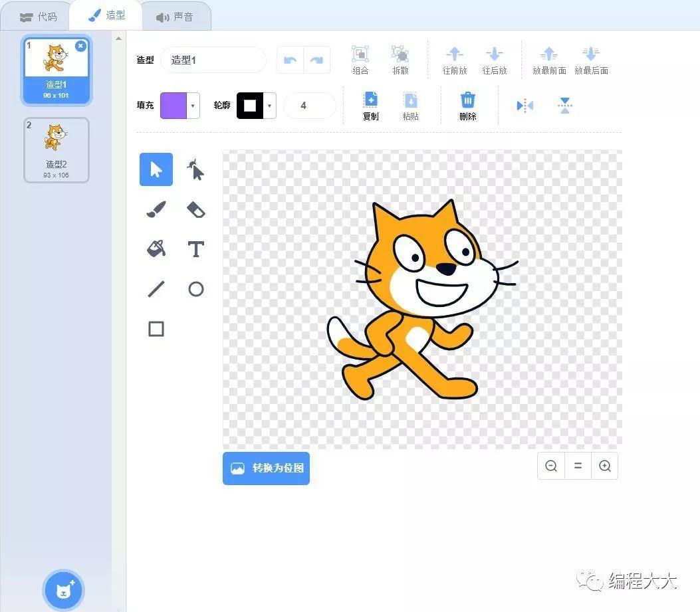700x612 pixels.
Task: Click the costume list scroll up arrow
Action: pos(118,39)
